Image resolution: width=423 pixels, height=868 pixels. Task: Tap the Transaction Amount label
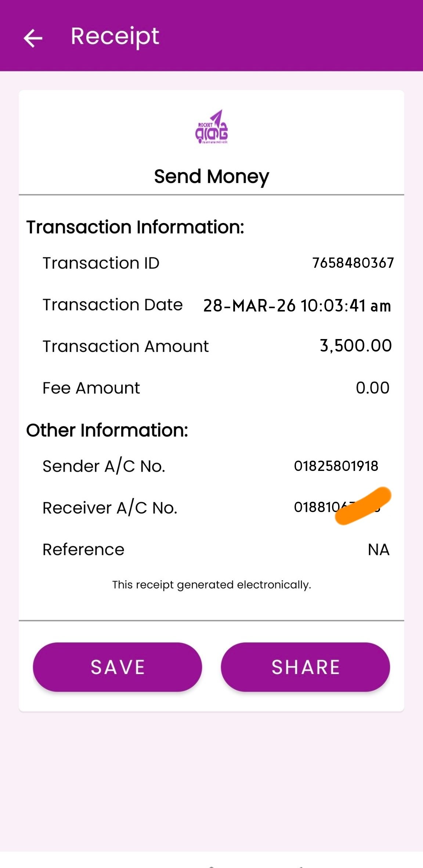126,346
